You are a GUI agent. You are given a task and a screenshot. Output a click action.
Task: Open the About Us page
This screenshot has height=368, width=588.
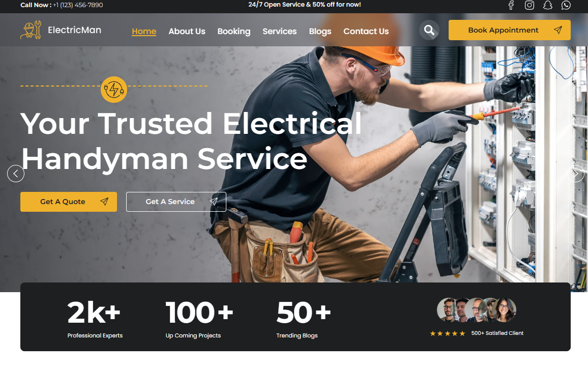[187, 32]
